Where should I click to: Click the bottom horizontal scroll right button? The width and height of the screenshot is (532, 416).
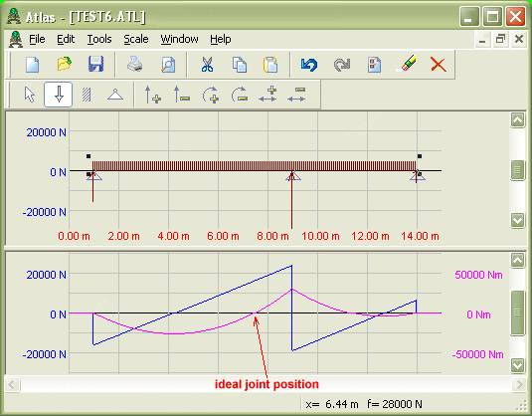(519, 385)
